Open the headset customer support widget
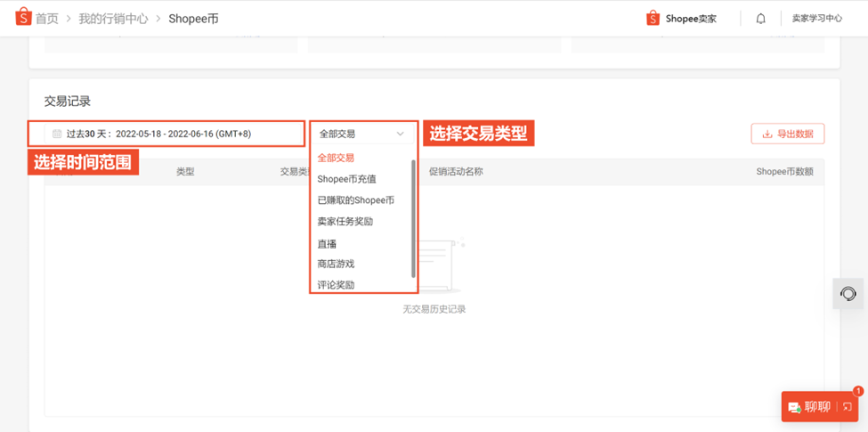This screenshot has height=432, width=868. [848, 294]
